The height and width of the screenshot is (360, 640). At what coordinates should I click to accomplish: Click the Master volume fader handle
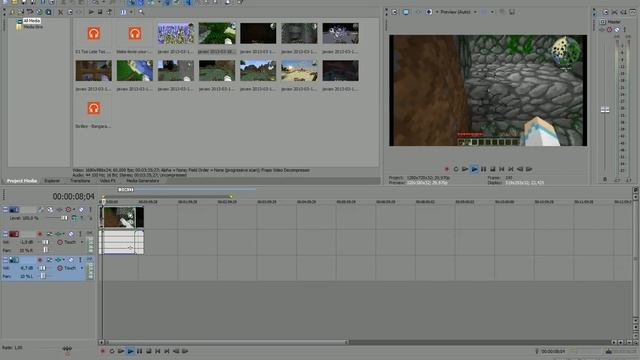[x=605, y=110]
